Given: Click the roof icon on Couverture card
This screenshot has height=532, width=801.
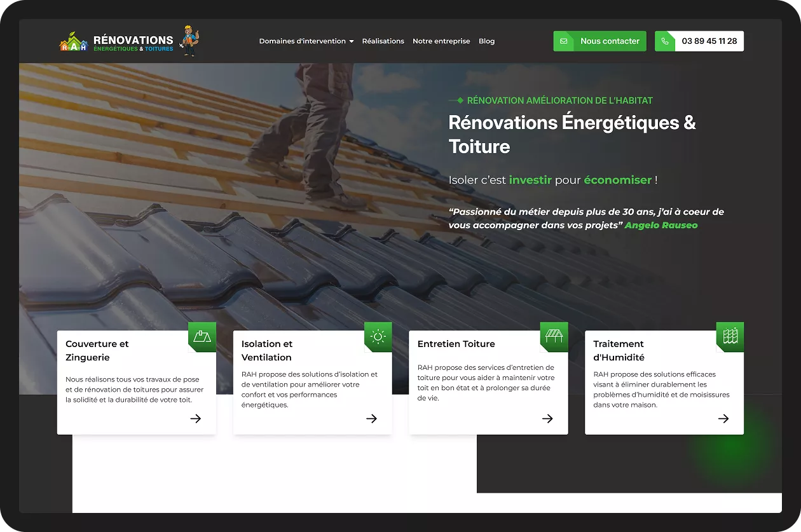Looking at the screenshot, I should 202,336.
